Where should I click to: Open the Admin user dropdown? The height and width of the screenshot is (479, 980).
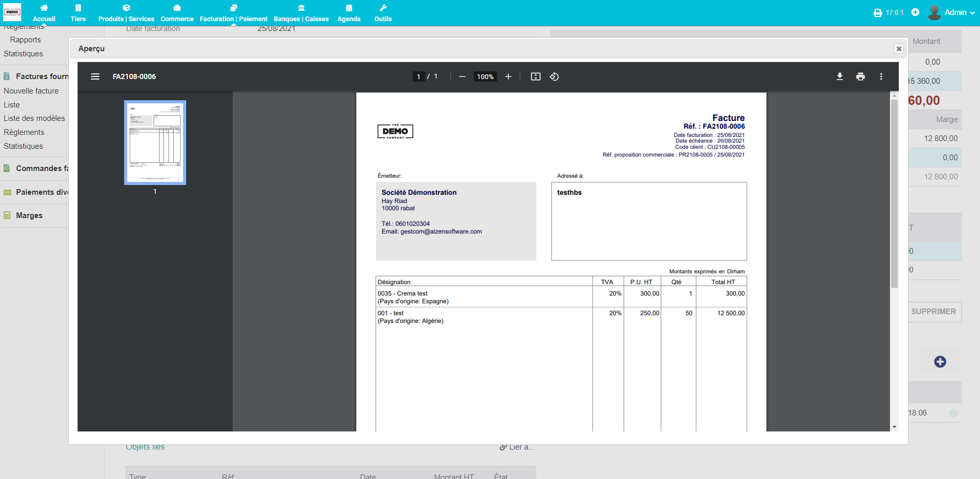pos(952,12)
